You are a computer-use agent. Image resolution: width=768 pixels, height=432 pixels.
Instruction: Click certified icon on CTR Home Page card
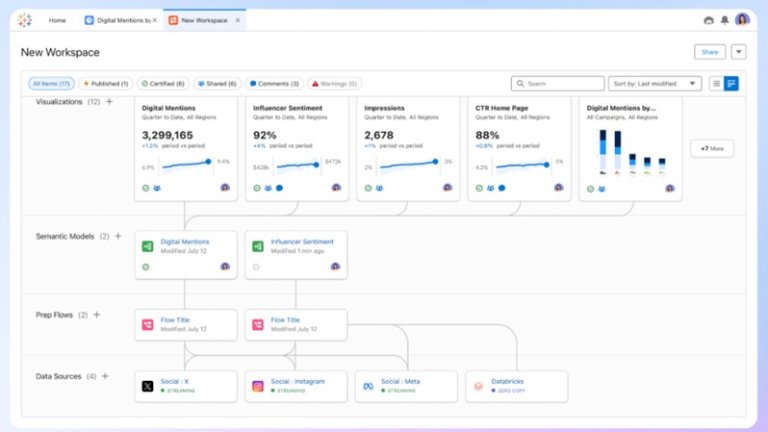[479, 188]
